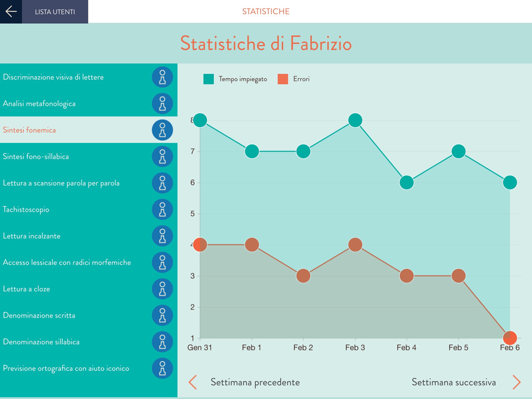The image size is (532, 399).
Task: Go to previous week with left chevron
Action: coord(193,383)
